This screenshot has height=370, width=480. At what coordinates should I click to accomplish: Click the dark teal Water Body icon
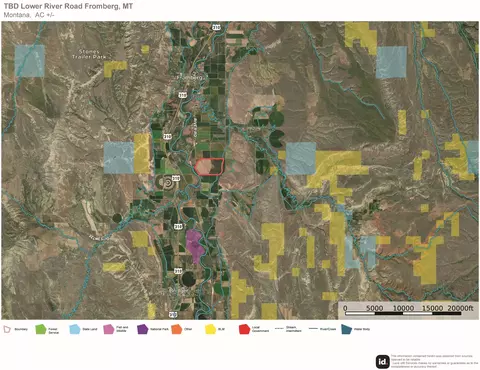[x=346, y=329]
